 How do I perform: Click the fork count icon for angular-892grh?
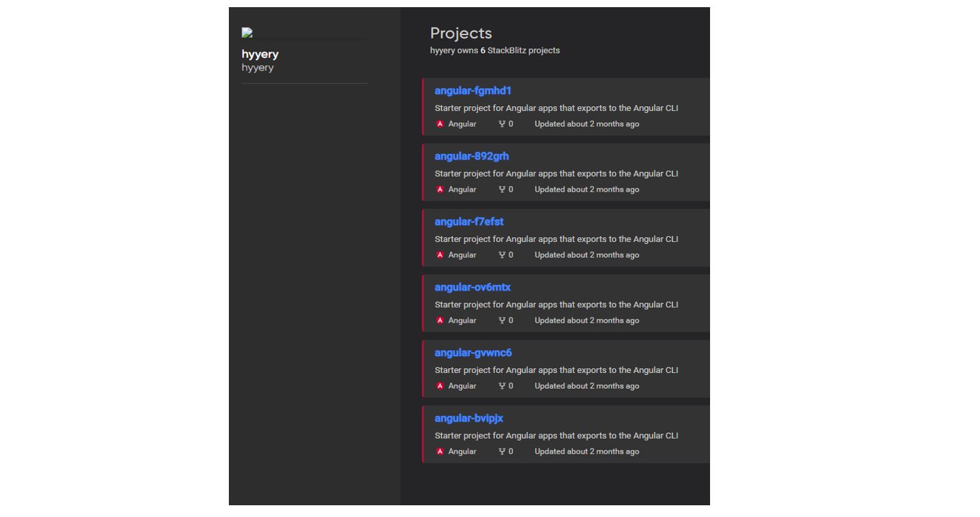click(x=502, y=190)
